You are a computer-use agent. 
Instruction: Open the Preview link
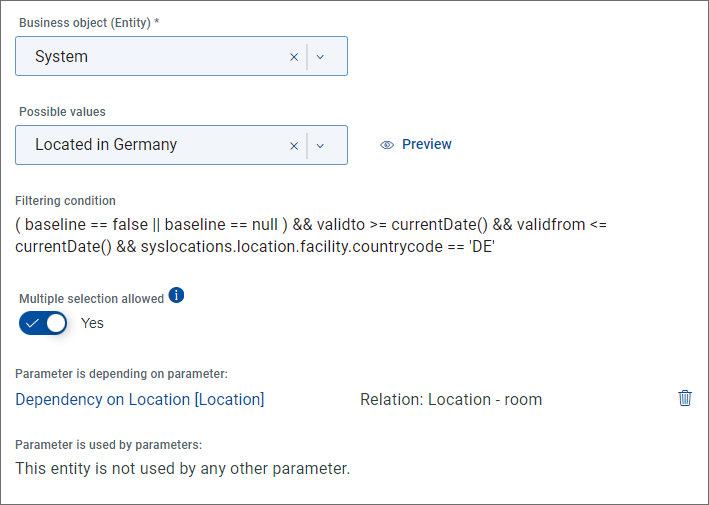426,144
